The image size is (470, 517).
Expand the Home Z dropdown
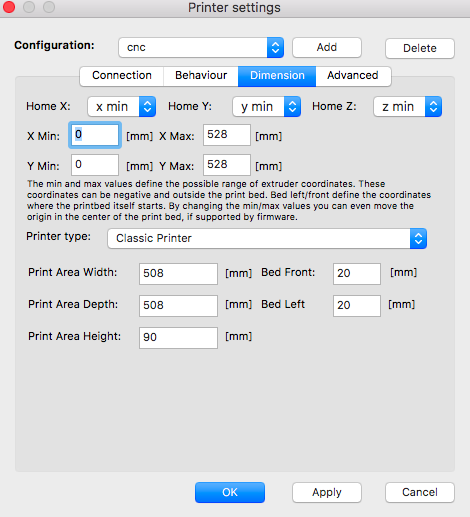click(x=407, y=107)
